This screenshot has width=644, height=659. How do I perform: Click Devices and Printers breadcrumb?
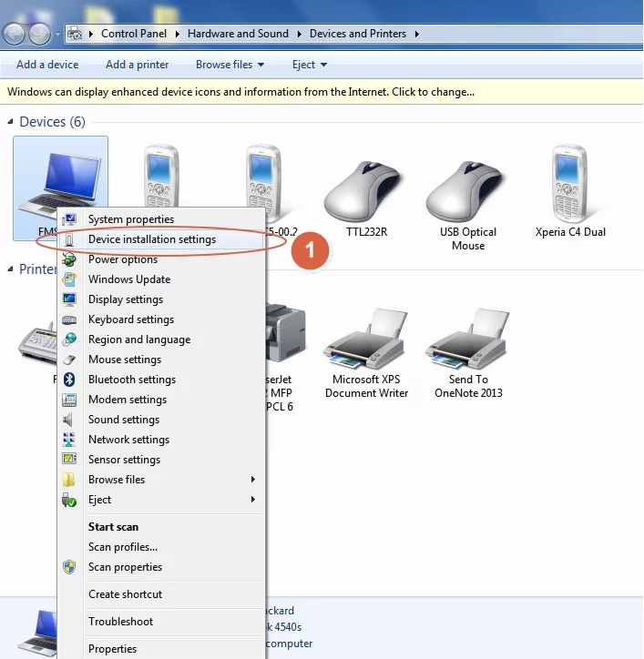coord(358,34)
